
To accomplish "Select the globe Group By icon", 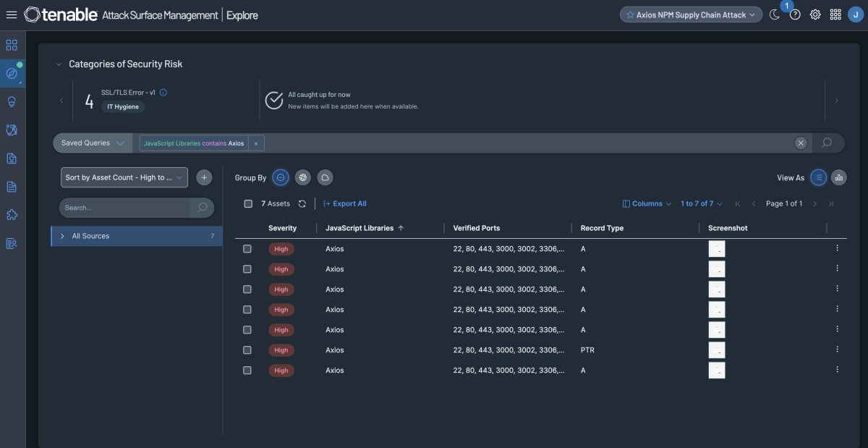I will click(302, 177).
